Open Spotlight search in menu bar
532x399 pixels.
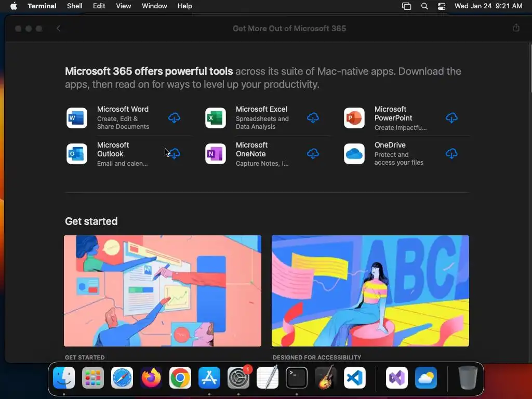[x=424, y=6]
